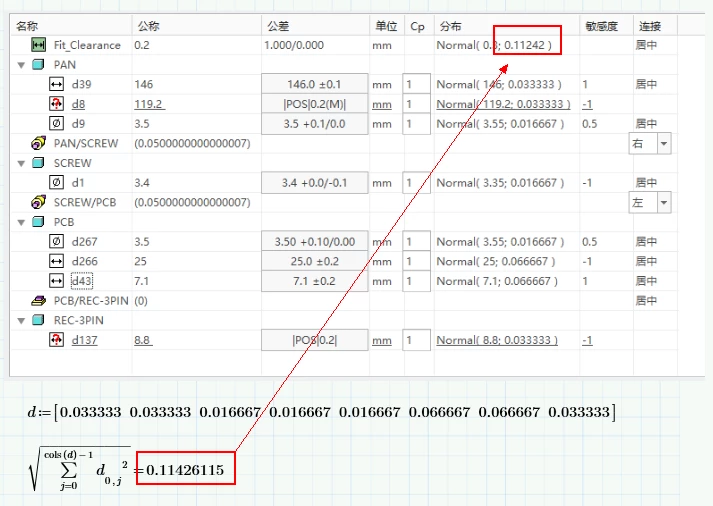
Task: Click the PCB/REC-3PIN planar connection icon
Action: tap(39, 301)
